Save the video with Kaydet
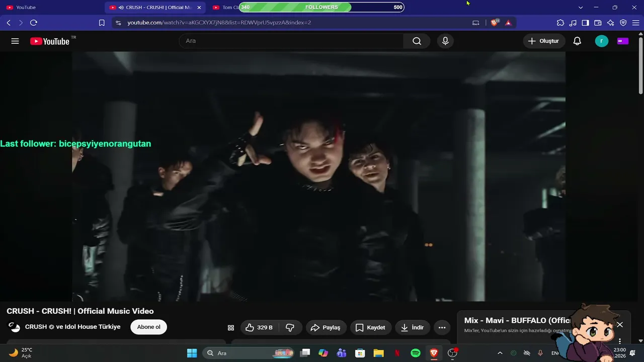 pyautogui.click(x=370, y=327)
